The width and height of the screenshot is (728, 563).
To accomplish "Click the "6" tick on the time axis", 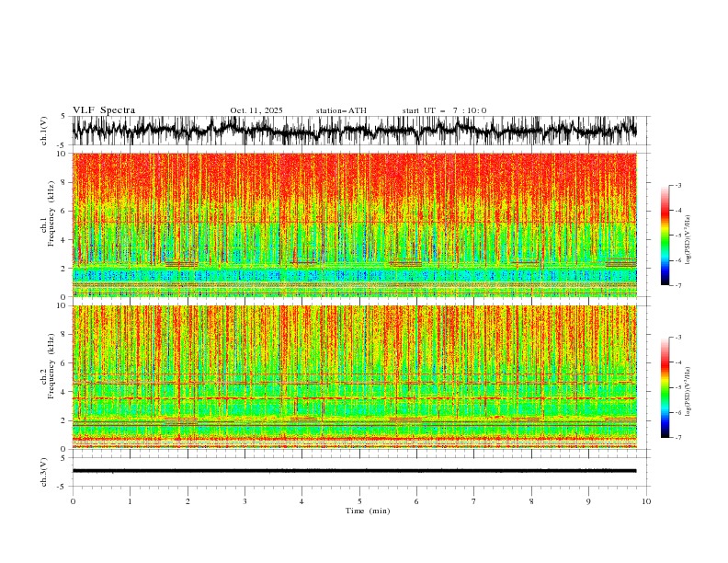I will pyautogui.click(x=416, y=501).
